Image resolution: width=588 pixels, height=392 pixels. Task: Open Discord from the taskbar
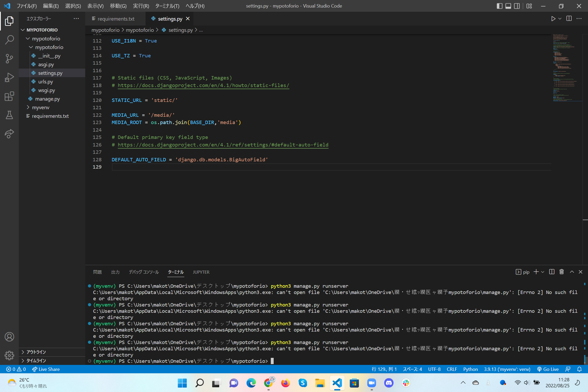click(x=389, y=383)
